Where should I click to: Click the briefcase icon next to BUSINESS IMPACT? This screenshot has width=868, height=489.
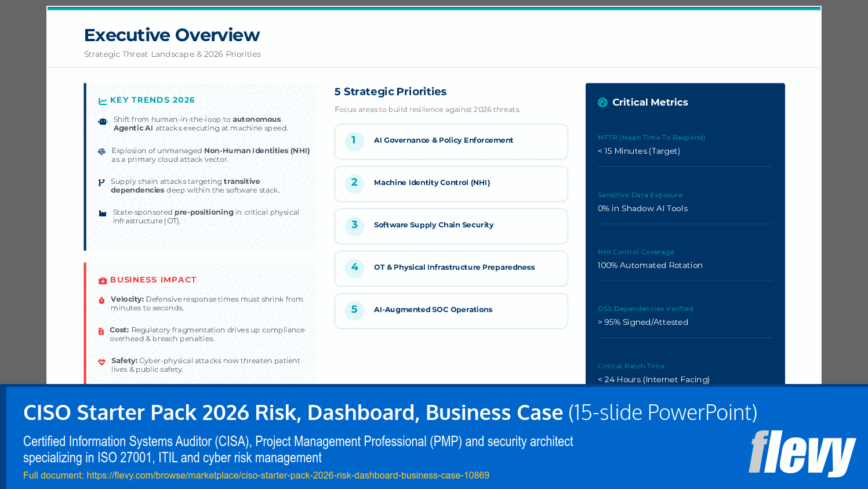pyautogui.click(x=102, y=280)
